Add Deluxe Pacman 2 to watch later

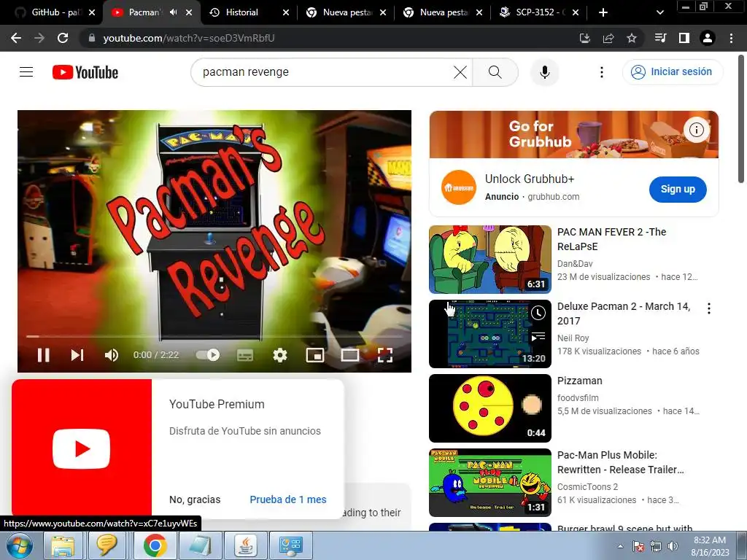538,314
